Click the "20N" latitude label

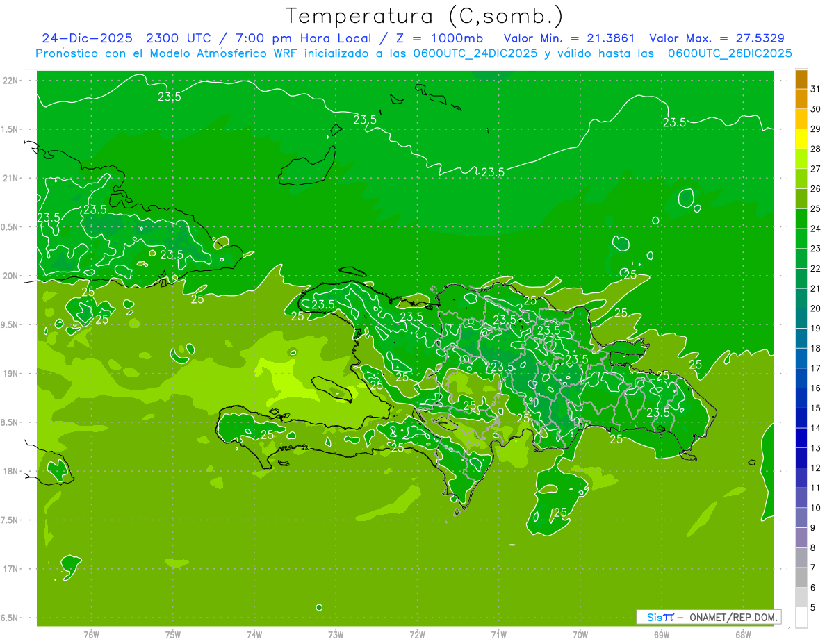coord(10,276)
